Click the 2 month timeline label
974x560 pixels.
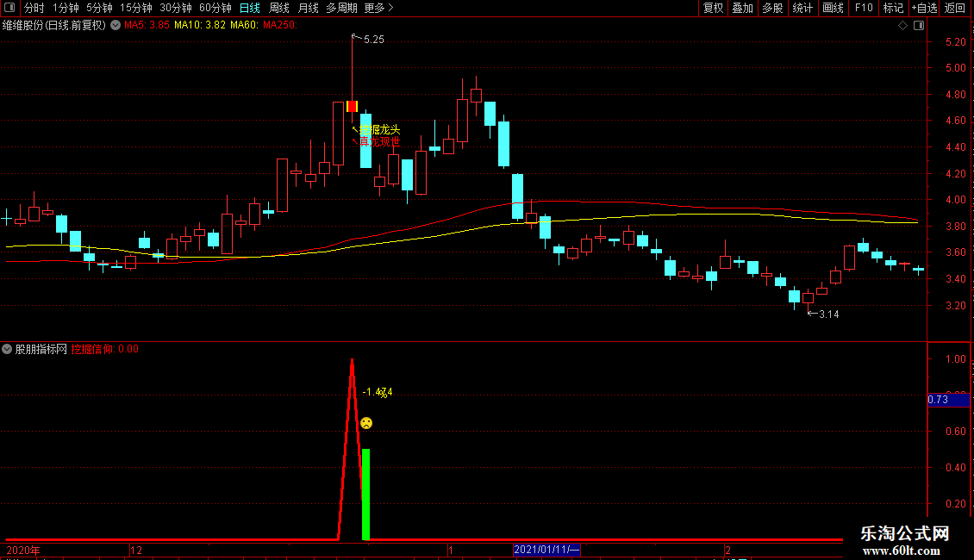tap(727, 550)
